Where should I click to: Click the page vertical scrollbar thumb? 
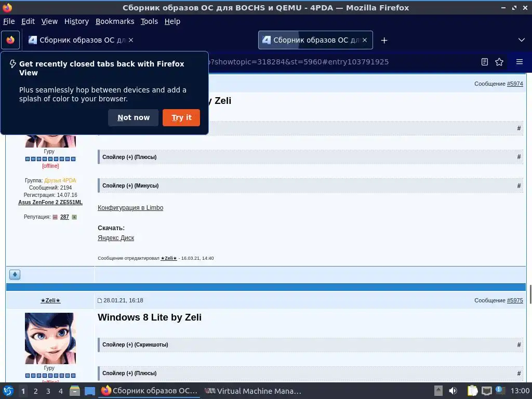click(x=530, y=295)
